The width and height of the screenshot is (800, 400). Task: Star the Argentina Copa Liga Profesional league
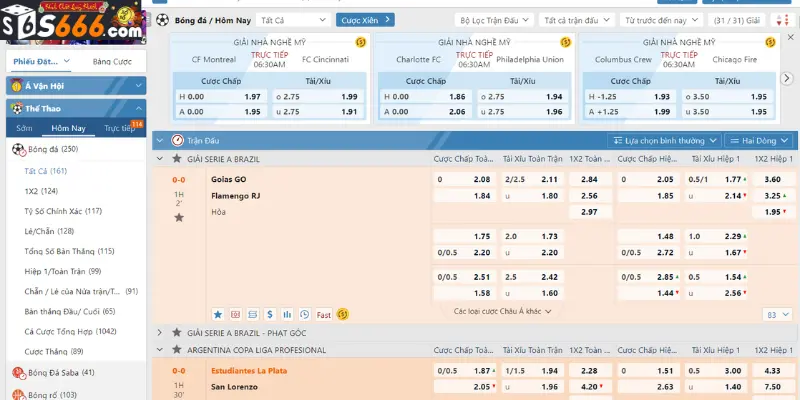pyautogui.click(x=177, y=350)
